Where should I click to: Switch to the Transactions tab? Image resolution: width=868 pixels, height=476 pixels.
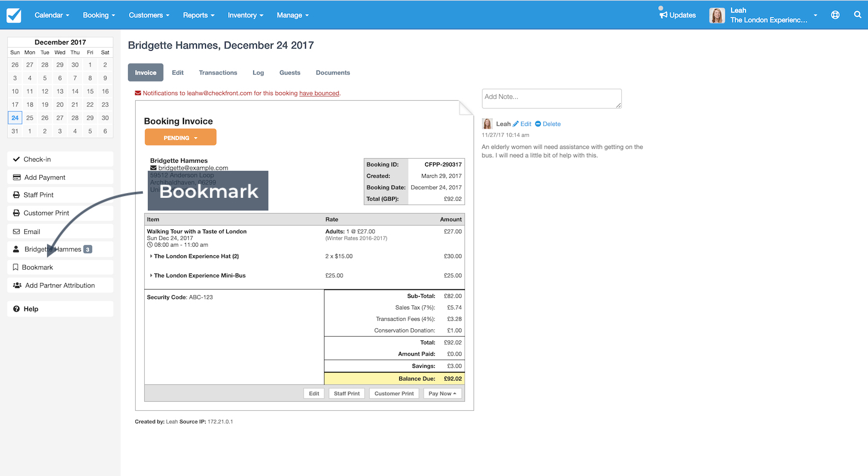(218, 72)
